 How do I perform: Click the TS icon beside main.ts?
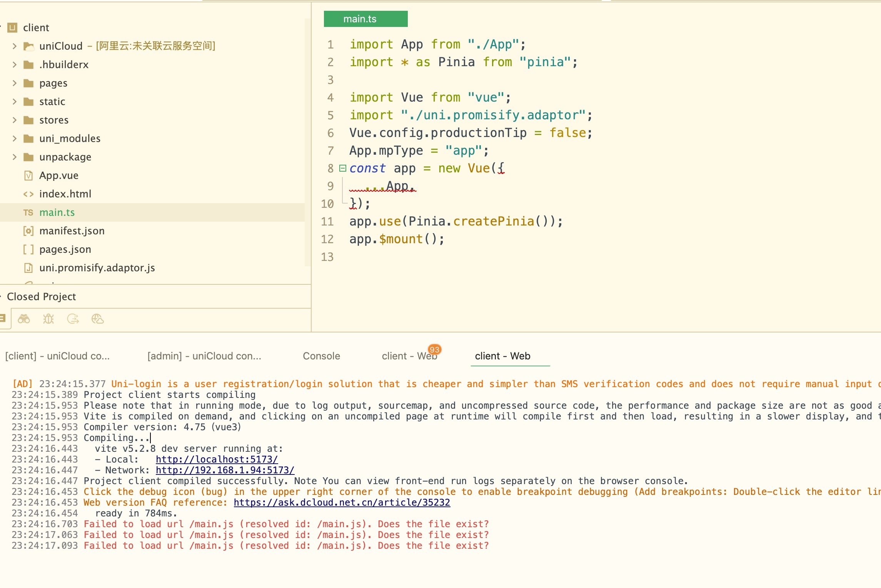pyautogui.click(x=28, y=212)
